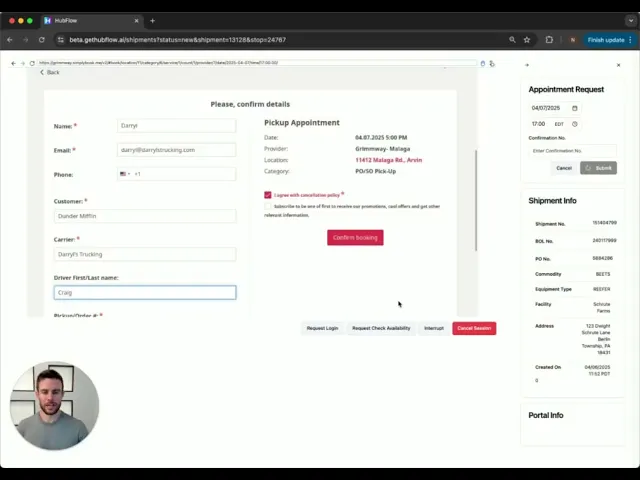The image size is (640, 480).
Task: Open calendar picker icon for date
Action: (575, 108)
